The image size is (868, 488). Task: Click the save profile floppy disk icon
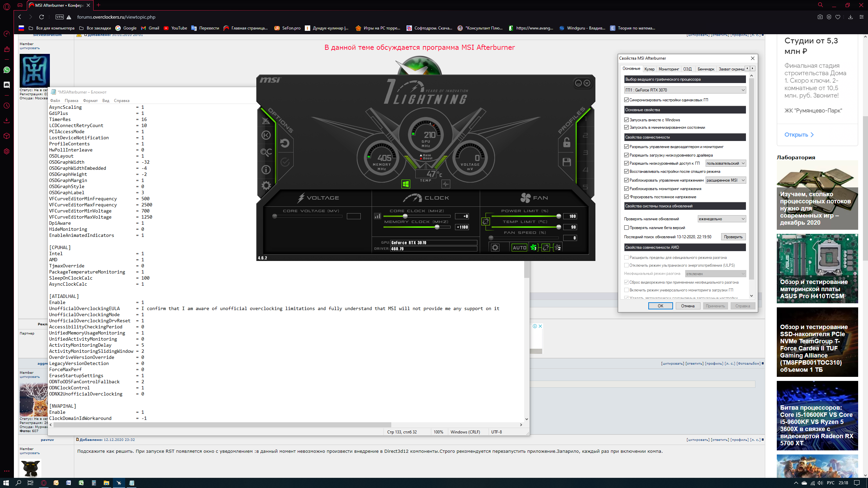tap(567, 162)
